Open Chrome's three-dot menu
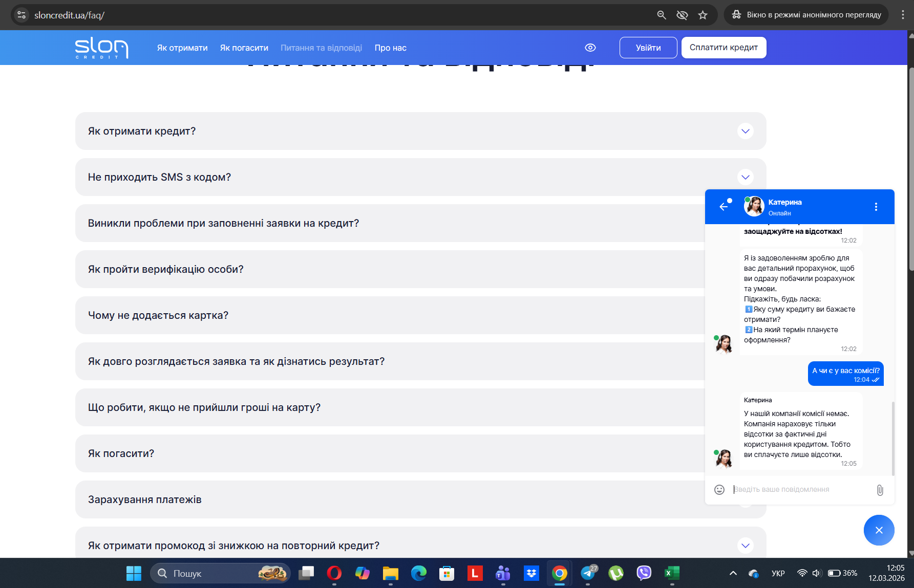This screenshot has width=914, height=588. (x=903, y=15)
